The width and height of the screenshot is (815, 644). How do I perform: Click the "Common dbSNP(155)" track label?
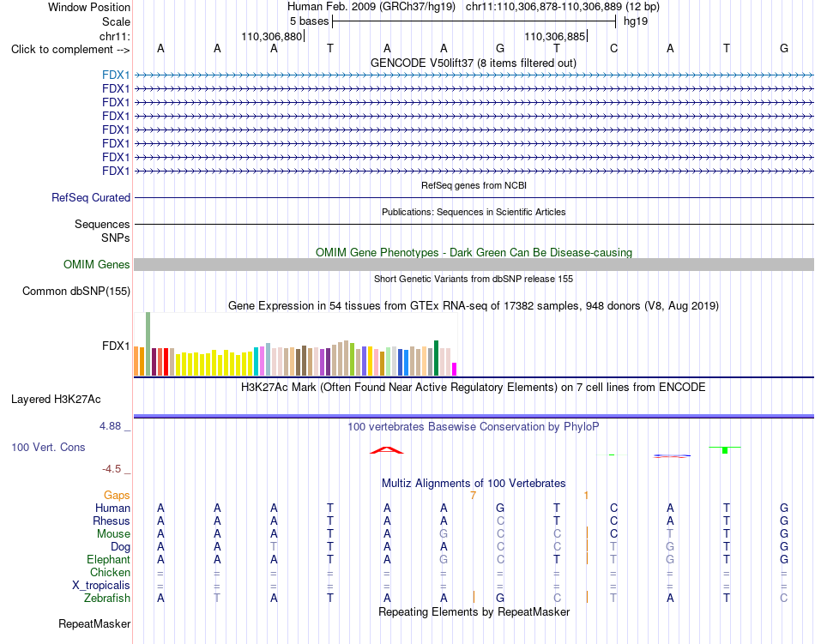click(x=76, y=292)
